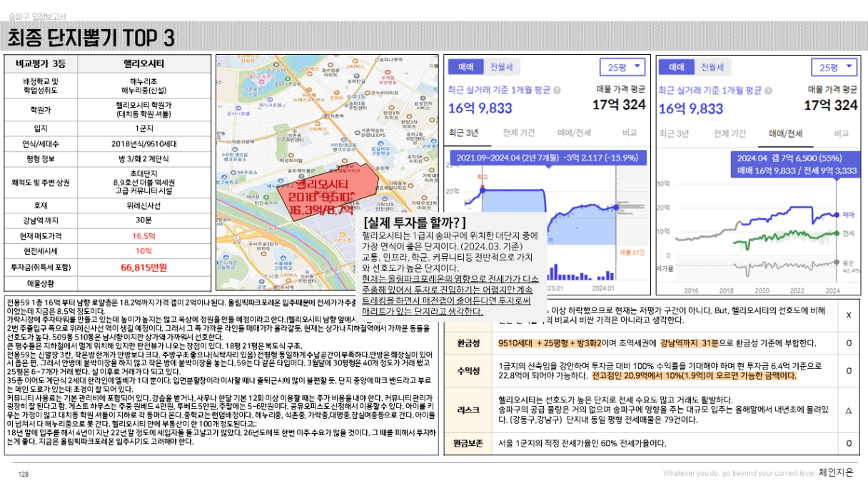Viewport: 868px width, 488px height.
Task: Click the X mark in the top evaluation row
Action: [x=848, y=315]
